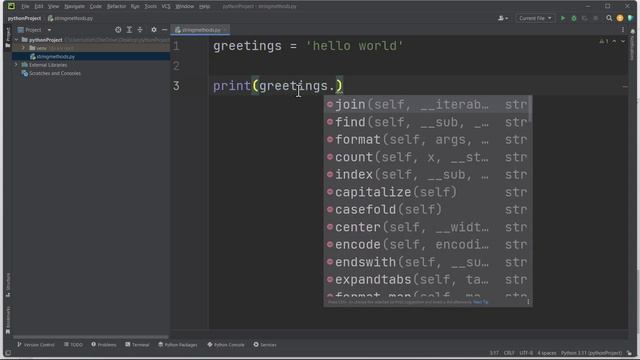
Task: Click the teal JetBrains toolbox icon
Action: (631, 18)
